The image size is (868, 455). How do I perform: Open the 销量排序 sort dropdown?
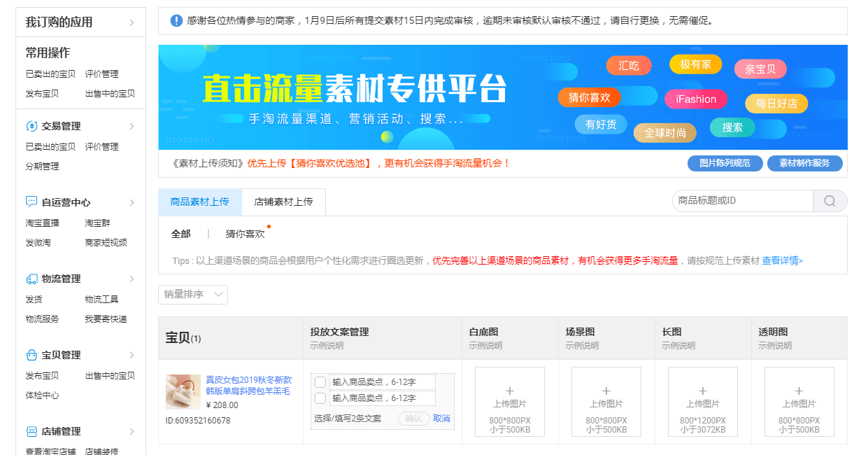click(193, 295)
